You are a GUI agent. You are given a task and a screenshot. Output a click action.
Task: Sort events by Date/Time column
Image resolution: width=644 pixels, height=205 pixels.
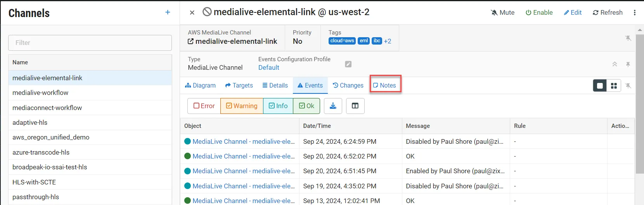[351, 126]
